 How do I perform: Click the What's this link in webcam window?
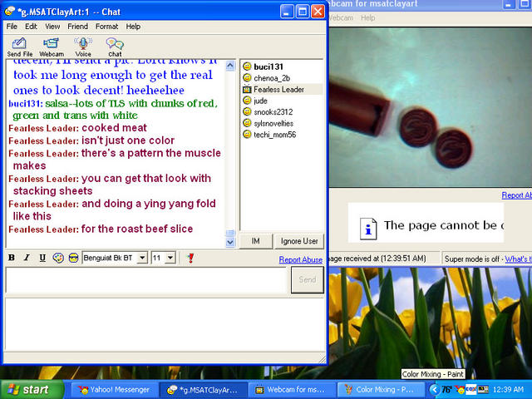pyautogui.click(x=518, y=259)
